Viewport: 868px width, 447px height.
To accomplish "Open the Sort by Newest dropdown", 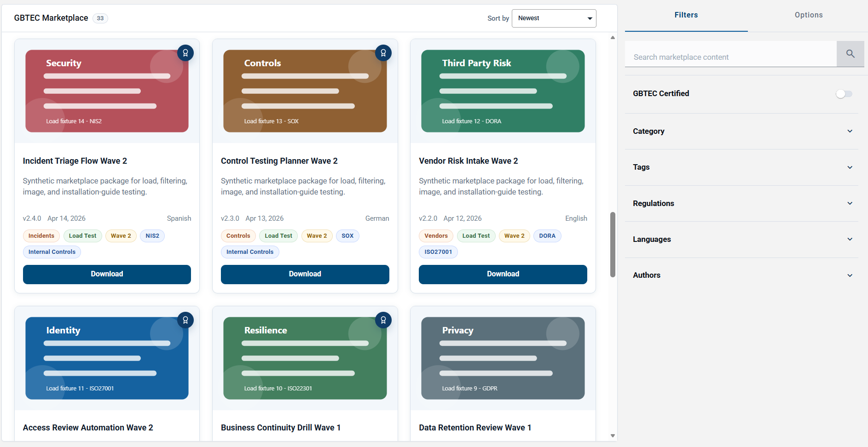I will pos(554,18).
